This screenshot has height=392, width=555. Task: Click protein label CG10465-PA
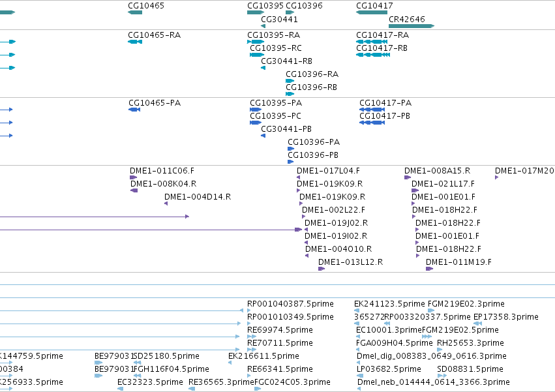click(155, 103)
